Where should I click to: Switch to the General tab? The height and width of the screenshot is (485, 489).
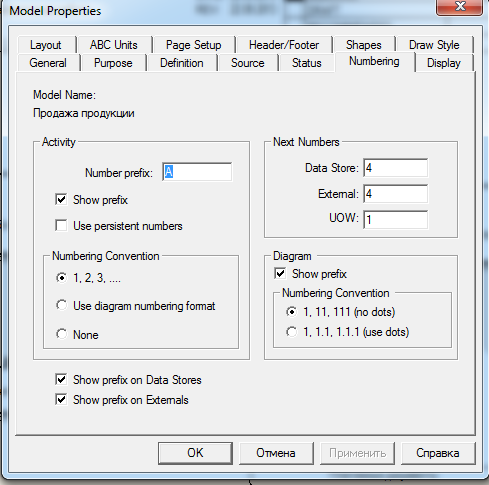(x=48, y=63)
